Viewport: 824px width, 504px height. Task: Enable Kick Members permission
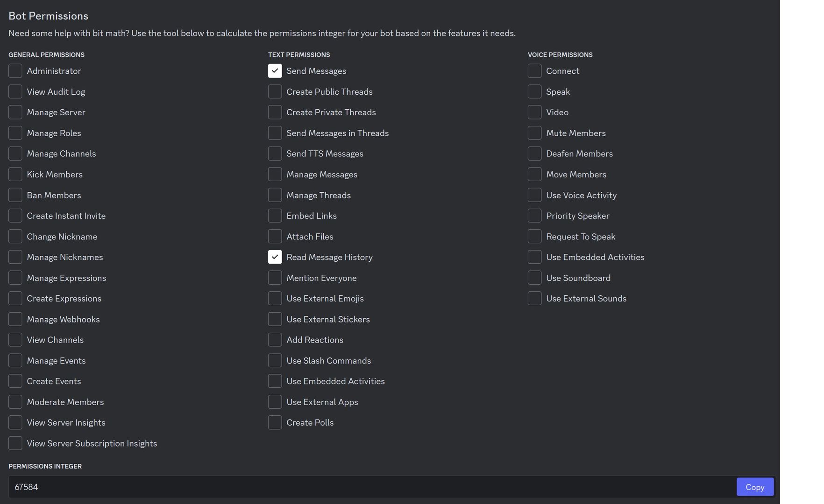[15, 175]
